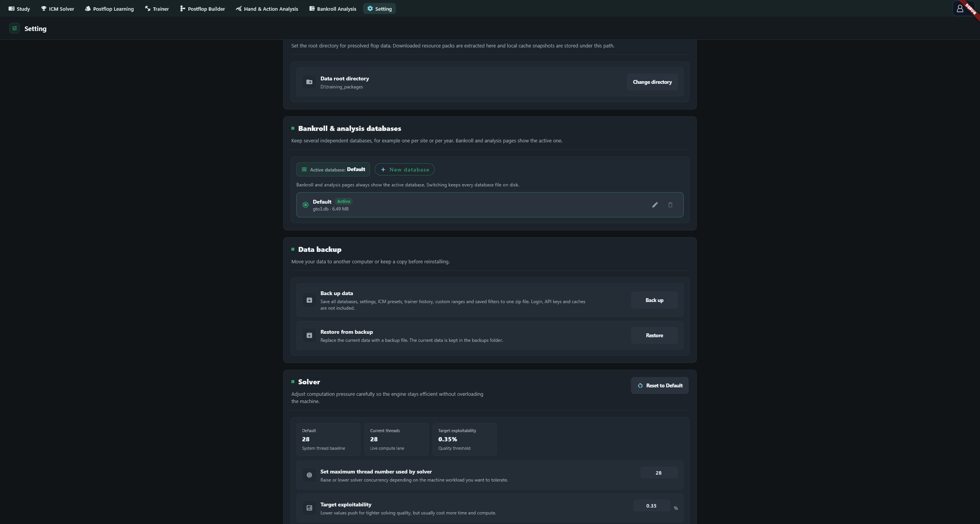Click the New database button
This screenshot has width=980, height=524.
405,170
